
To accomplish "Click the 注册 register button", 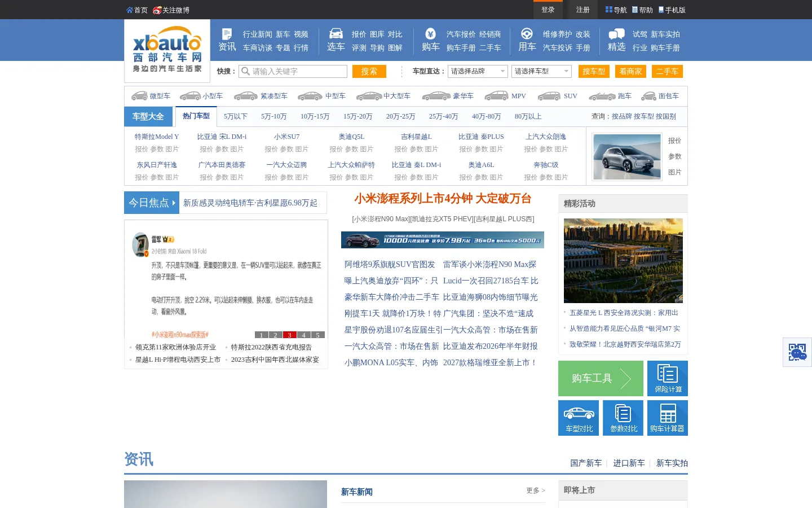I will tap(583, 10).
